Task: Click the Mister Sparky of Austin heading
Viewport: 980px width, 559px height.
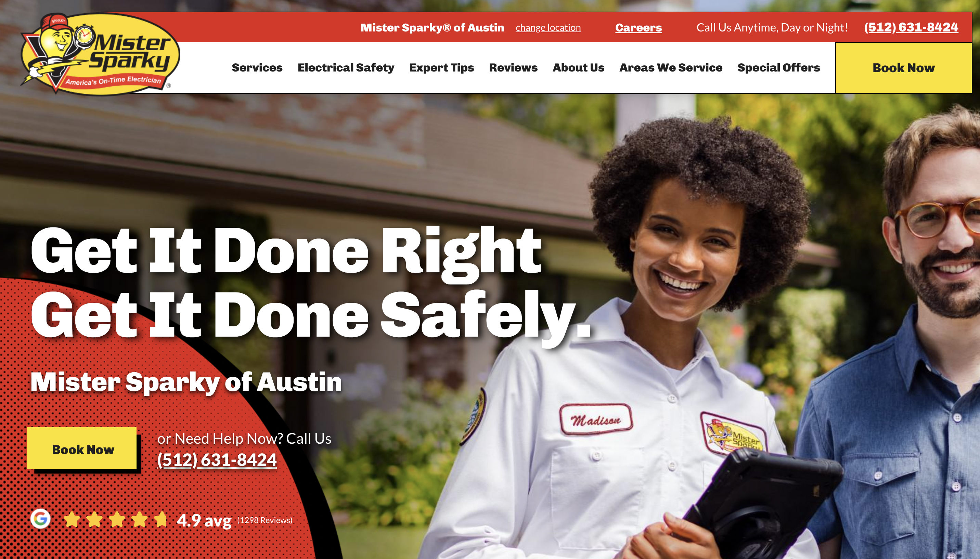Action: 186,382
